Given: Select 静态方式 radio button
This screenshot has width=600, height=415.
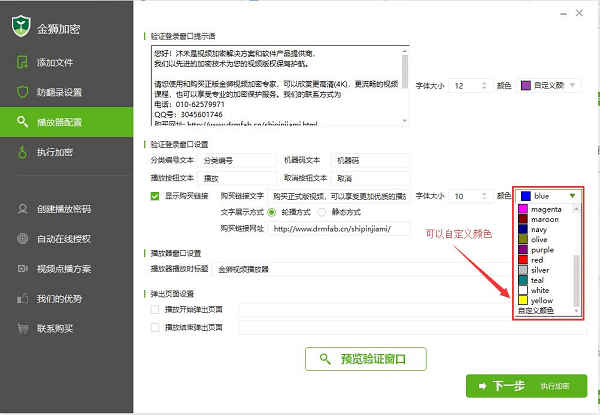Looking at the screenshot, I should point(321,212).
